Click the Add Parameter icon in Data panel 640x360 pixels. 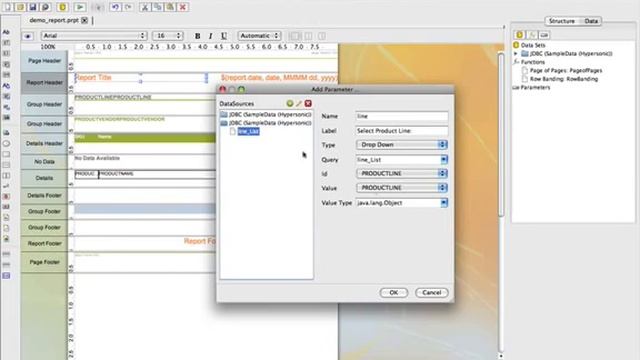(x=544, y=35)
